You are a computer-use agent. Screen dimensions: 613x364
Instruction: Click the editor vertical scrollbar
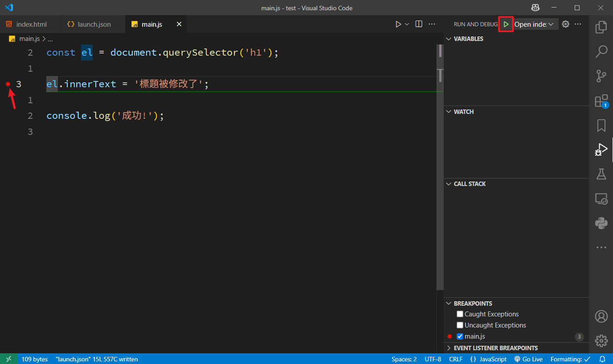tap(440, 167)
